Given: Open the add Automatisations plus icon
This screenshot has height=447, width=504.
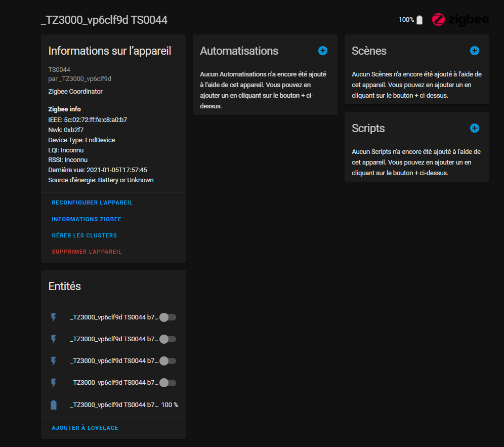Looking at the screenshot, I should 323,51.
